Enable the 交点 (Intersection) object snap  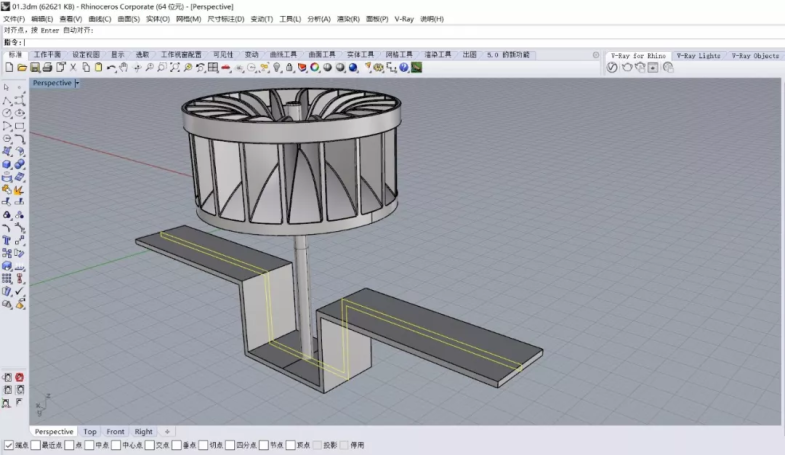(150, 445)
